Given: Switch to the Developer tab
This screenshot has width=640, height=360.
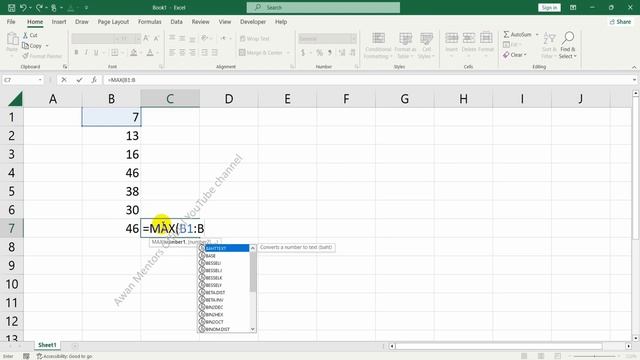Looking at the screenshot, I should [x=253, y=22].
